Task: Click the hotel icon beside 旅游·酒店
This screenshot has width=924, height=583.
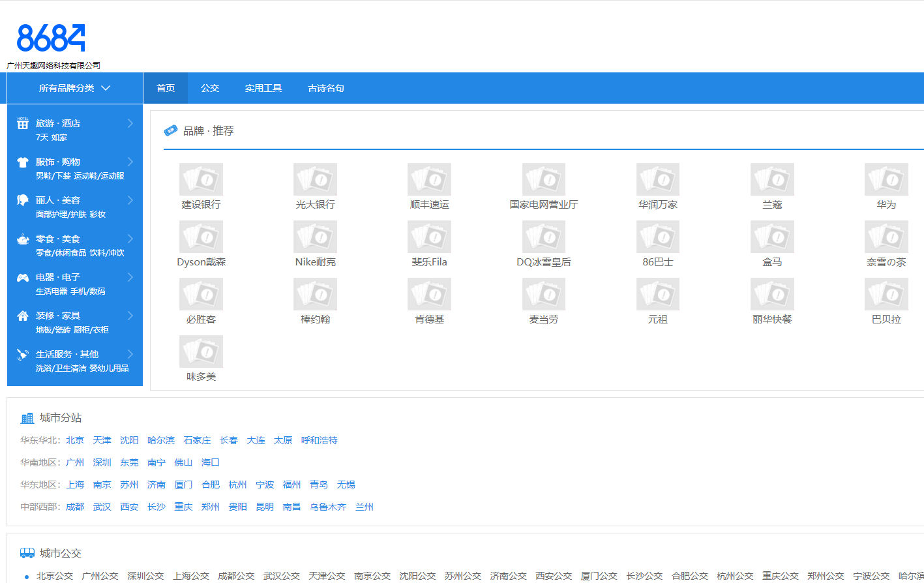Action: pos(23,123)
